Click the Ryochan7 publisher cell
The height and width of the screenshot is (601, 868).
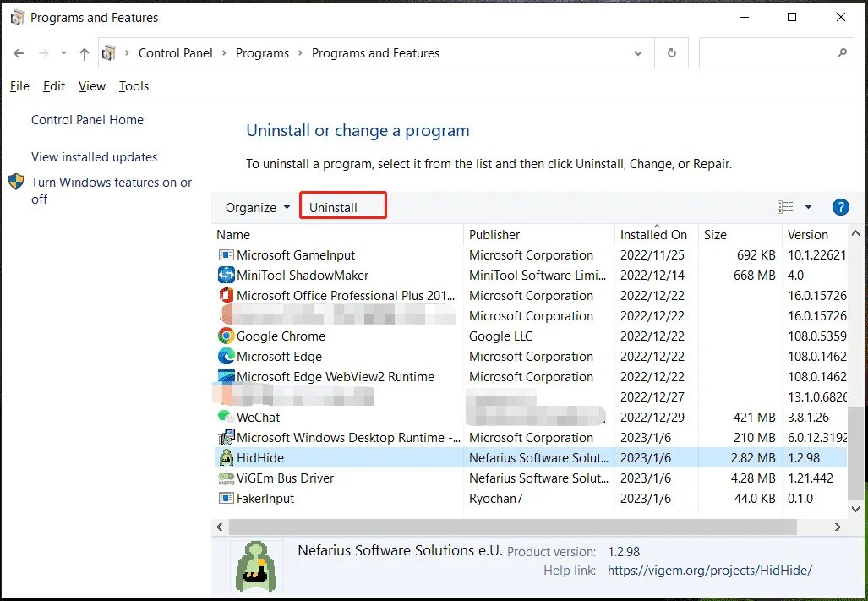(x=495, y=499)
